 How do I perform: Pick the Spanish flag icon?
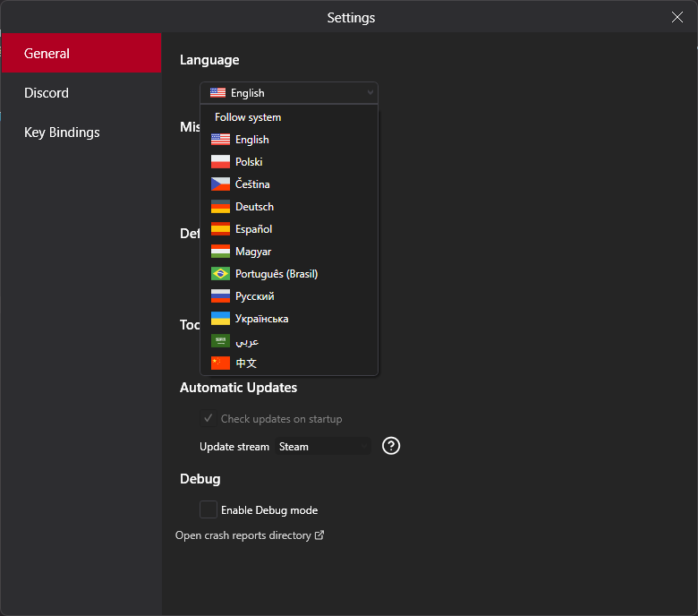point(220,229)
